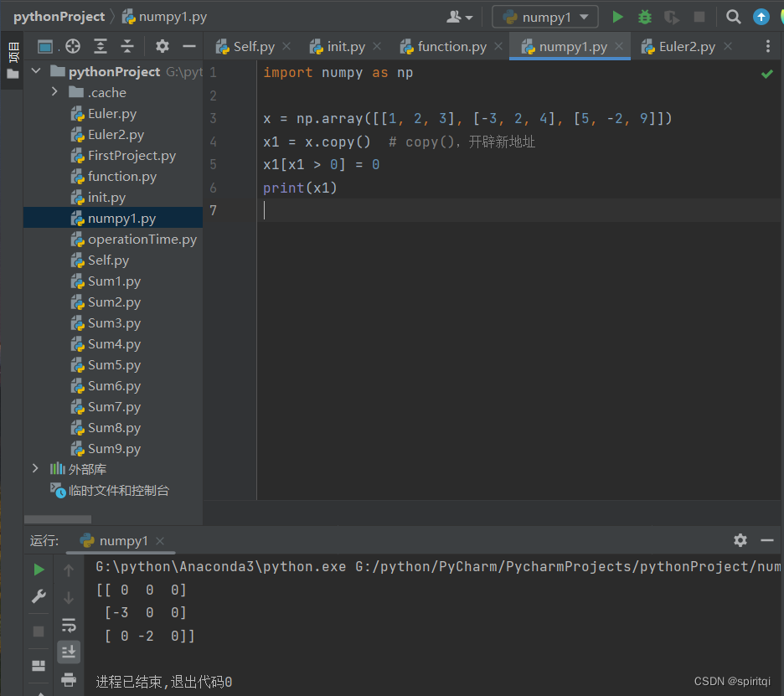Click Run with Coverage icon
The width and height of the screenshot is (784, 696).
672,18
